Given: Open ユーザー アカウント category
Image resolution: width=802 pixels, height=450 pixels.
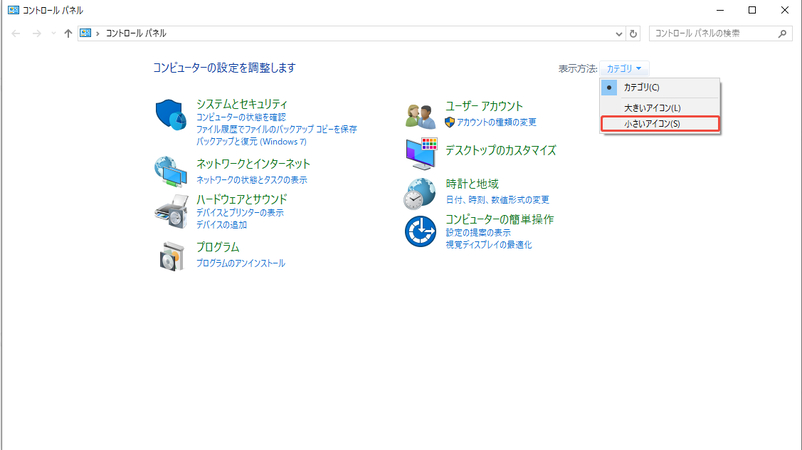Looking at the screenshot, I should [x=484, y=106].
